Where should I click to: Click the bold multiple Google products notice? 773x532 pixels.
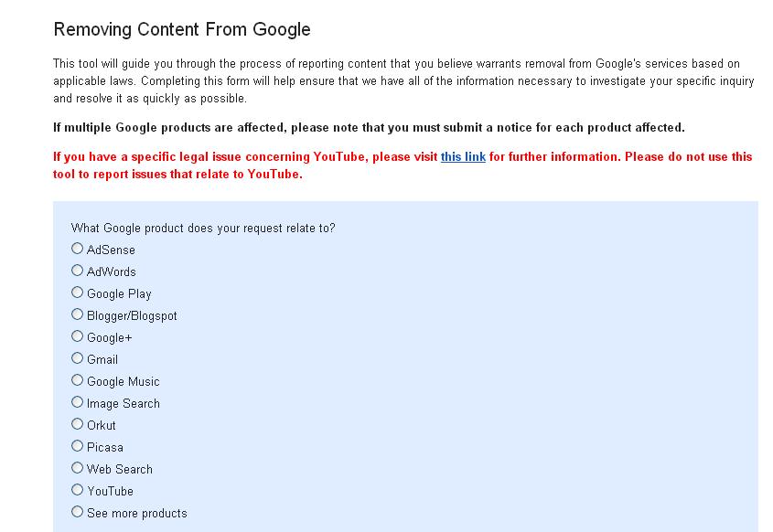369,127
